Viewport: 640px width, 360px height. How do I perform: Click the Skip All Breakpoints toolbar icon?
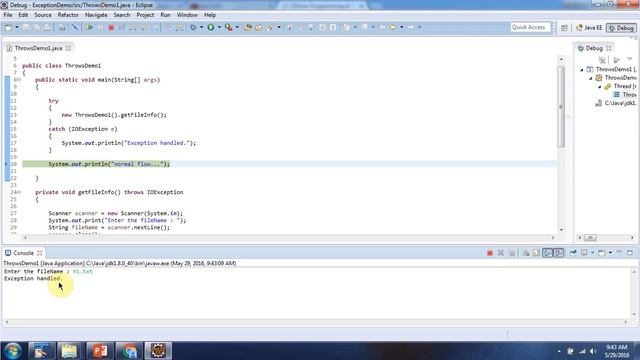point(75,27)
